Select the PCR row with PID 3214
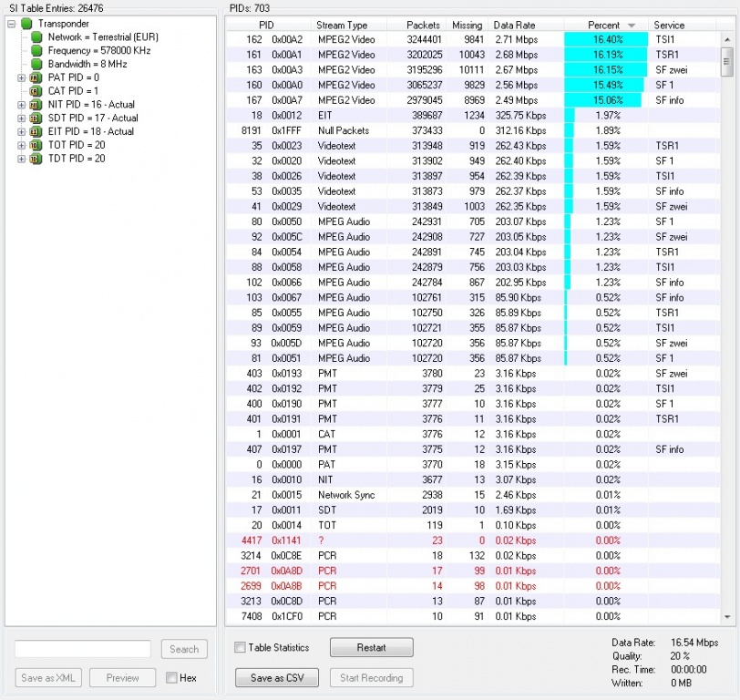The image size is (740, 700). click(x=473, y=556)
